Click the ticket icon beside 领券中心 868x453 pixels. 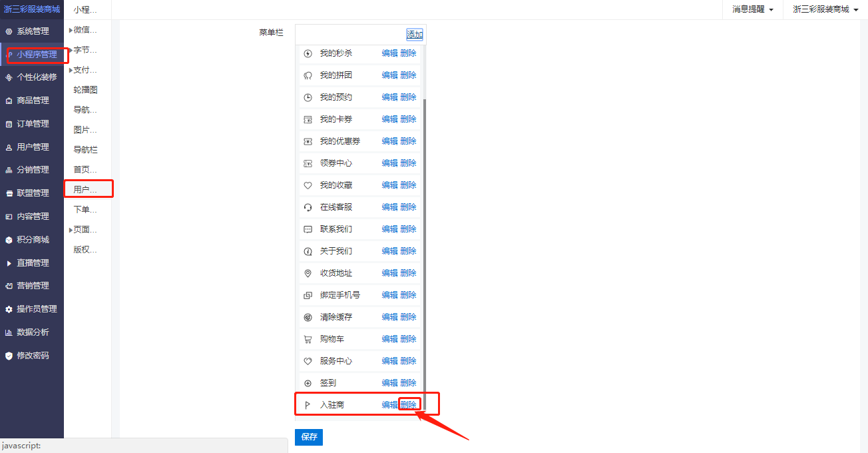pyautogui.click(x=308, y=163)
